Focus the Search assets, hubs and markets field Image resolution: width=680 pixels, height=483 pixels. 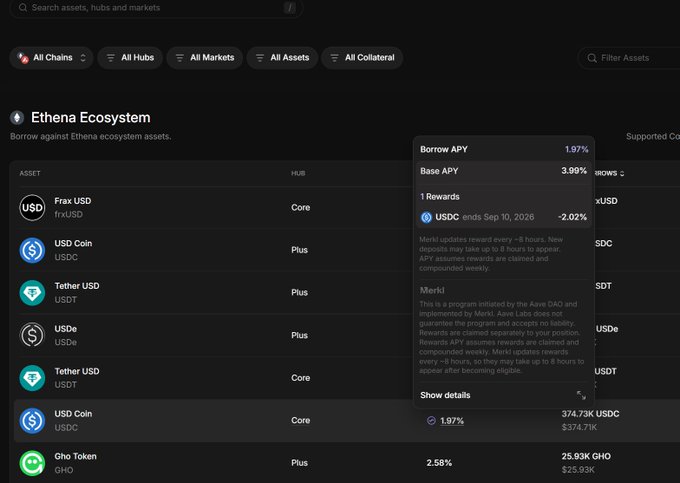pyautogui.click(x=156, y=8)
